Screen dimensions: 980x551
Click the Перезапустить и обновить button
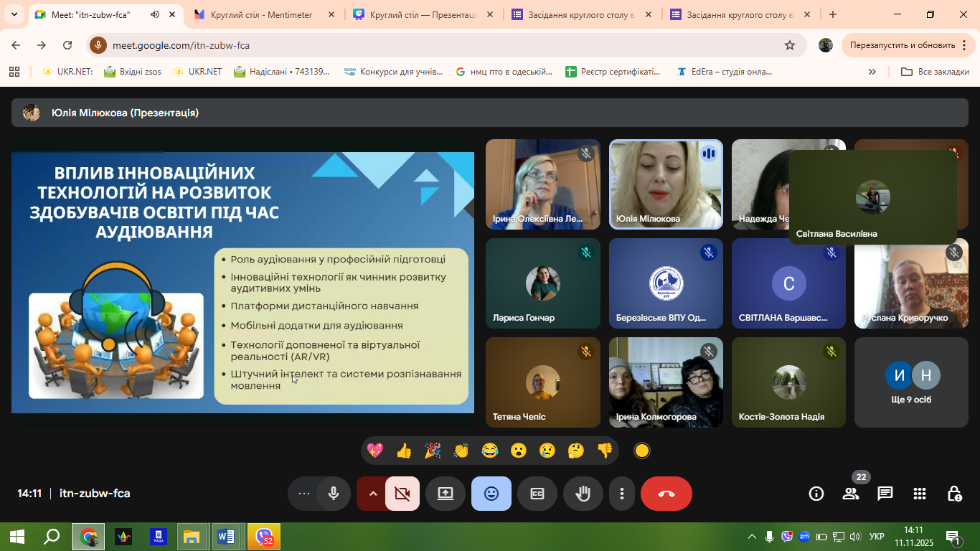click(902, 45)
